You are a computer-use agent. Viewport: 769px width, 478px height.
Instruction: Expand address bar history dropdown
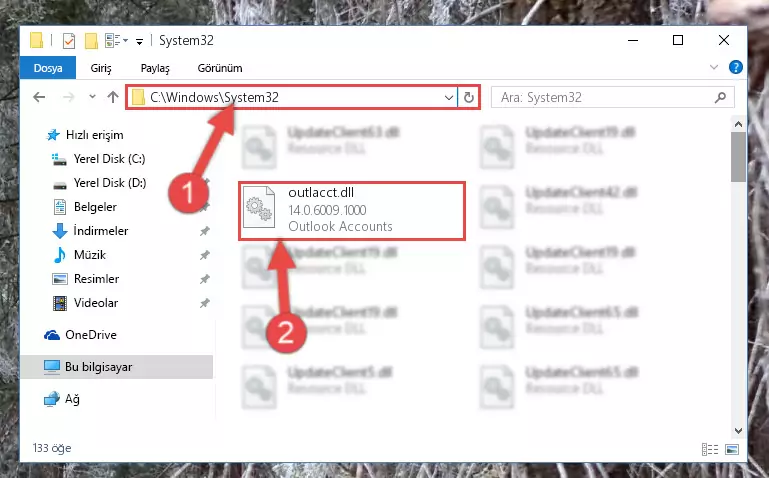point(449,98)
